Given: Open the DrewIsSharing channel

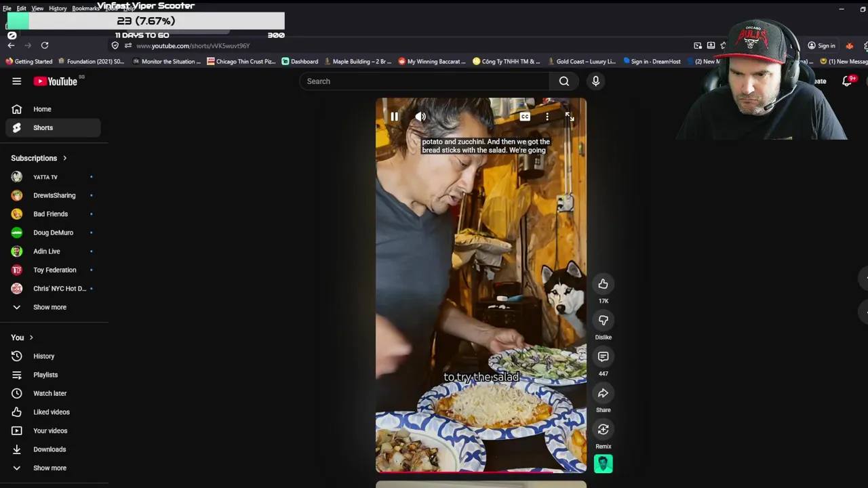Looking at the screenshot, I should (53, 195).
